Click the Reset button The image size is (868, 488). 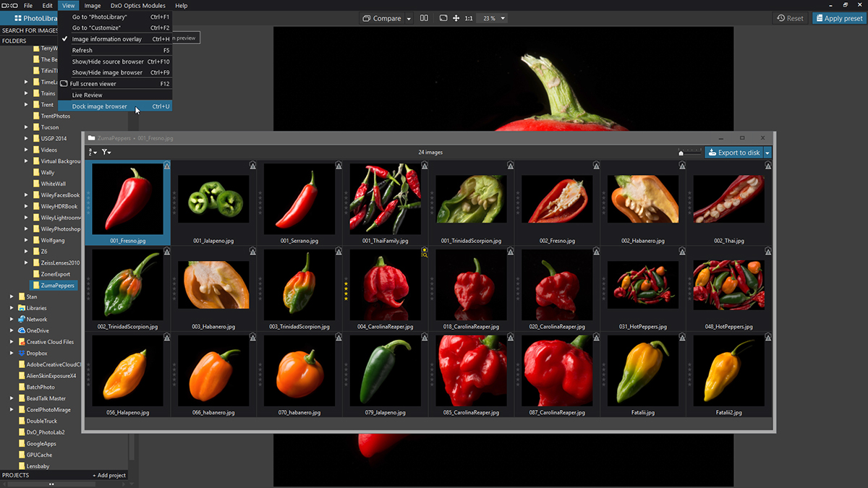coord(791,18)
